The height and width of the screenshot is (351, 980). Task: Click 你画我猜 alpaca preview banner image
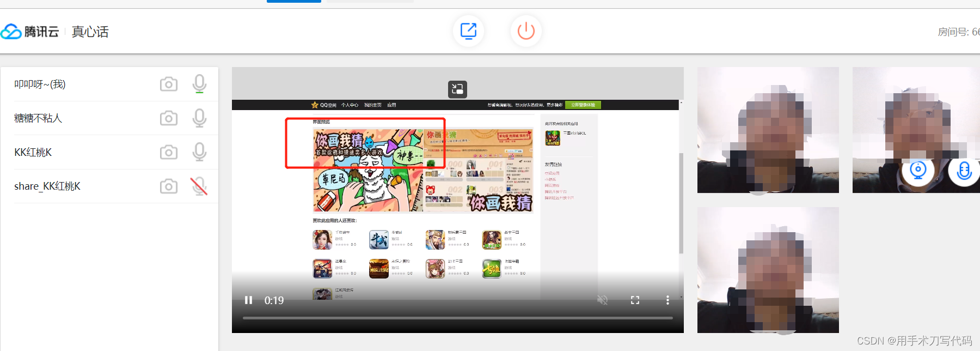click(x=368, y=170)
